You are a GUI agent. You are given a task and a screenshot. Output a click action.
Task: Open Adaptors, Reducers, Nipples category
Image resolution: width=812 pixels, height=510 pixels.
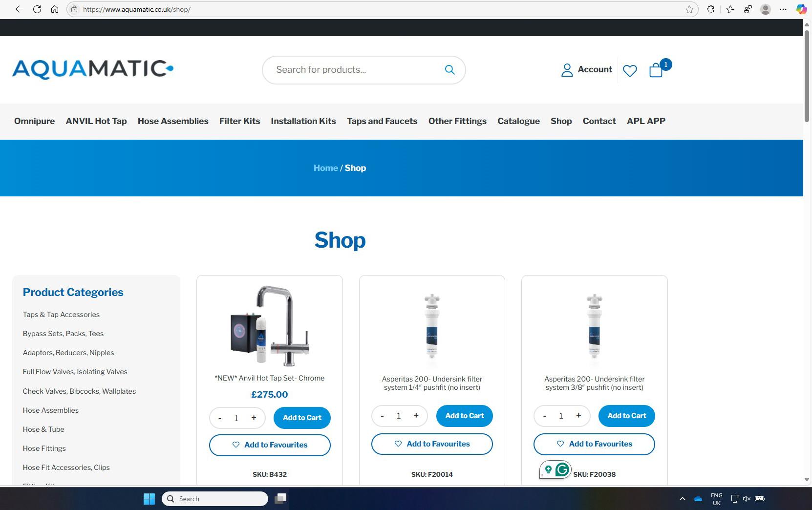(x=68, y=353)
